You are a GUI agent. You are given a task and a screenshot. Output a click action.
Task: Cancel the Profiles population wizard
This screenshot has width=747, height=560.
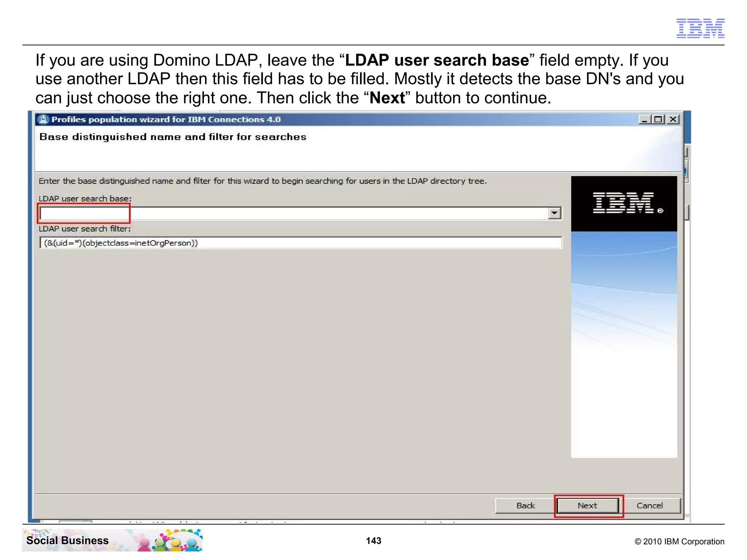650,506
